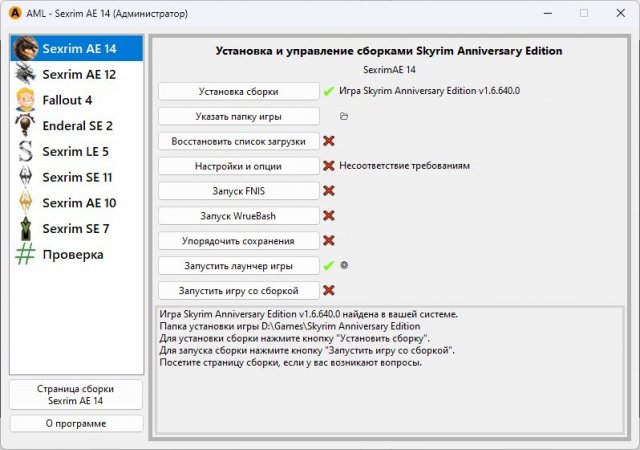Click the small gear icon beside launcher button
The image size is (640, 450).
[344, 266]
